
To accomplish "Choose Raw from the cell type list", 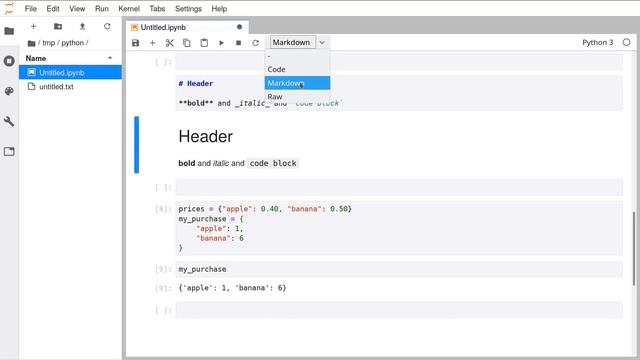I will pos(297,97).
